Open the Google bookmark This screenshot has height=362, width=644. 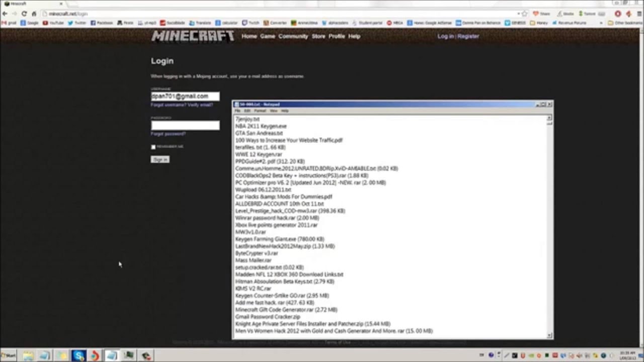[30, 23]
